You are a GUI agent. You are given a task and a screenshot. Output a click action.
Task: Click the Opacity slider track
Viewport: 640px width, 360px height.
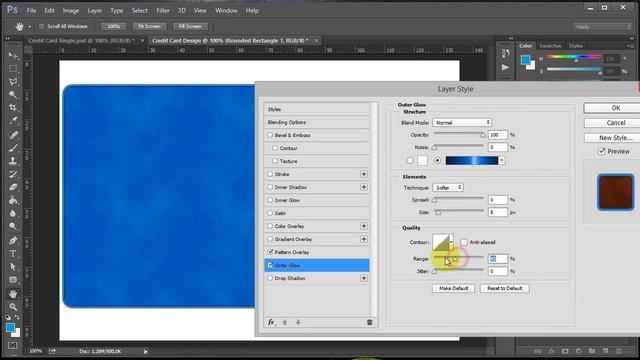[x=459, y=133]
